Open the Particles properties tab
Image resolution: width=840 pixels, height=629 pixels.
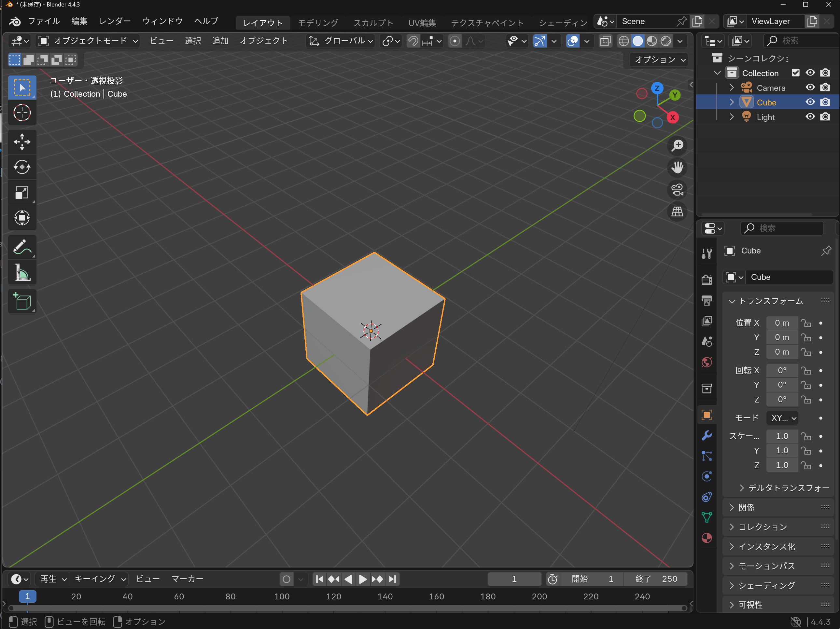click(707, 456)
